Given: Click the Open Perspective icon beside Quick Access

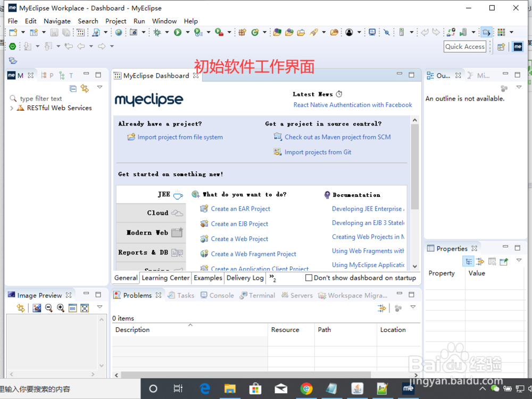Looking at the screenshot, I should (x=501, y=47).
